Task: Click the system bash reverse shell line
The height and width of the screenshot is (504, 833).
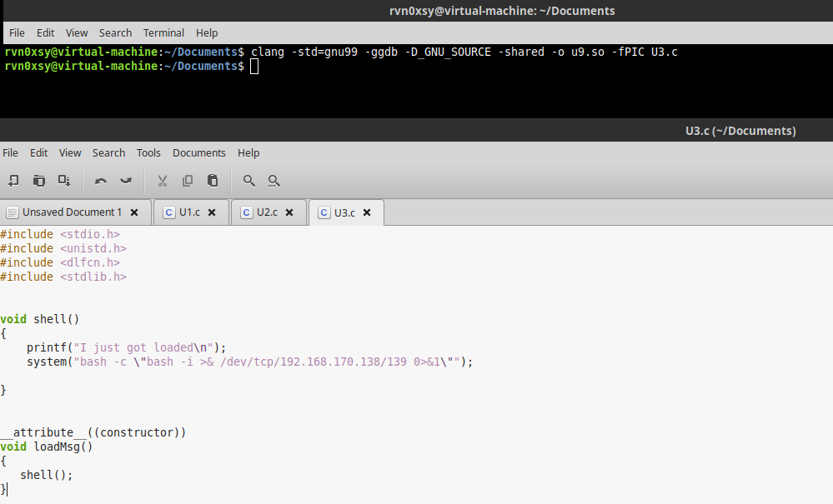Action: 249,362
